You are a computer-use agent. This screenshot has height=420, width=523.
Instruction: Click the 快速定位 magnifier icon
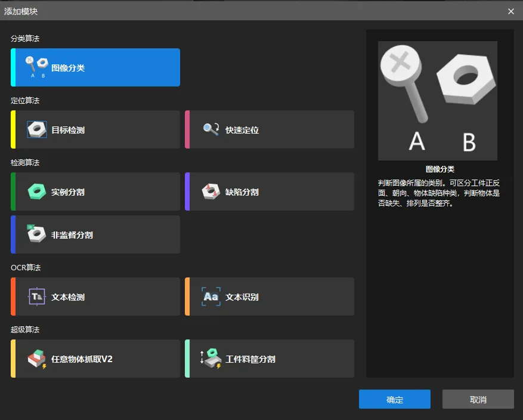[211, 129]
